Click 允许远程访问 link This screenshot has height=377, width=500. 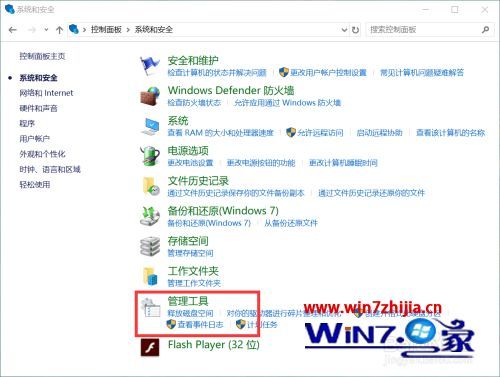(x=320, y=133)
